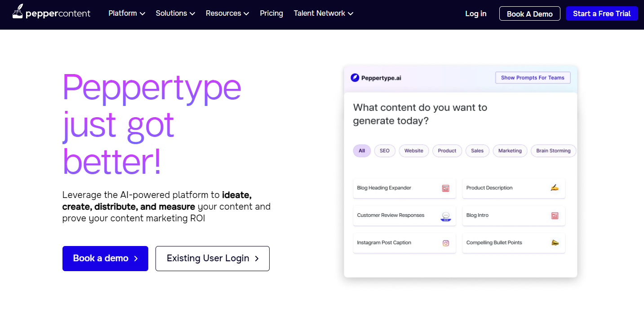Click Existing User Login button
The image size is (644, 312).
[213, 258]
